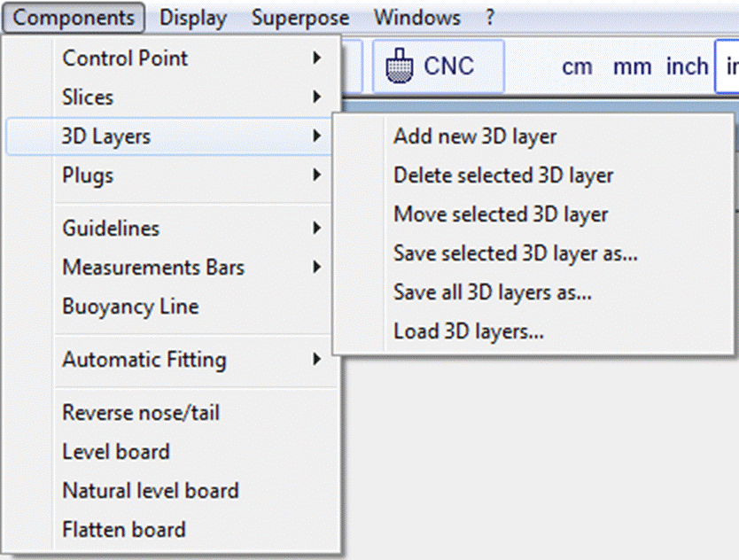Viewport: 739px width, 560px height.
Task: Switch units to mm
Action: (x=632, y=66)
